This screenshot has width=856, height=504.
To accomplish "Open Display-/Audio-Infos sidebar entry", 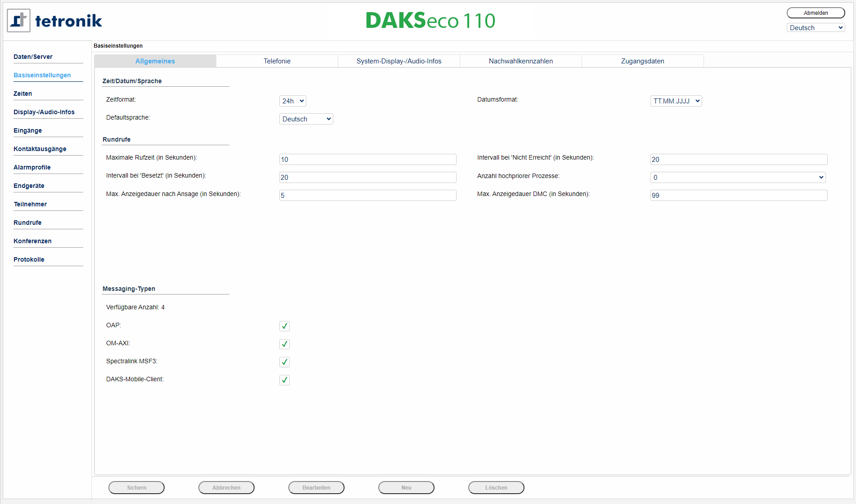I will pos(44,112).
